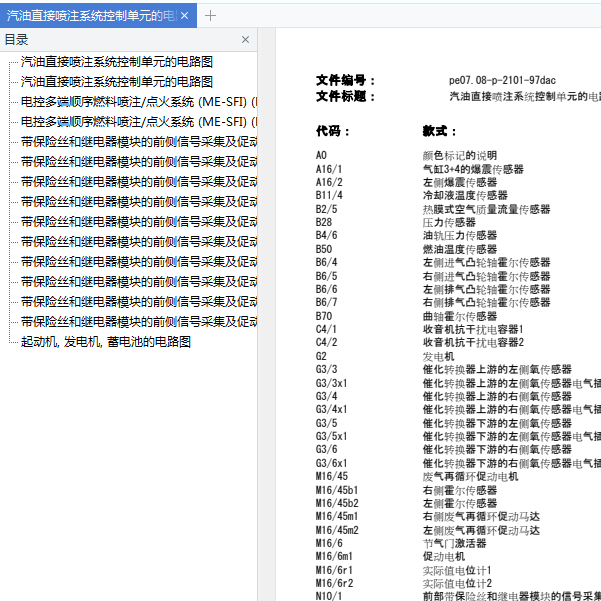Viewport: 601px width, 601px height.
Task: Click the 目录 panel title
Action: (16, 39)
